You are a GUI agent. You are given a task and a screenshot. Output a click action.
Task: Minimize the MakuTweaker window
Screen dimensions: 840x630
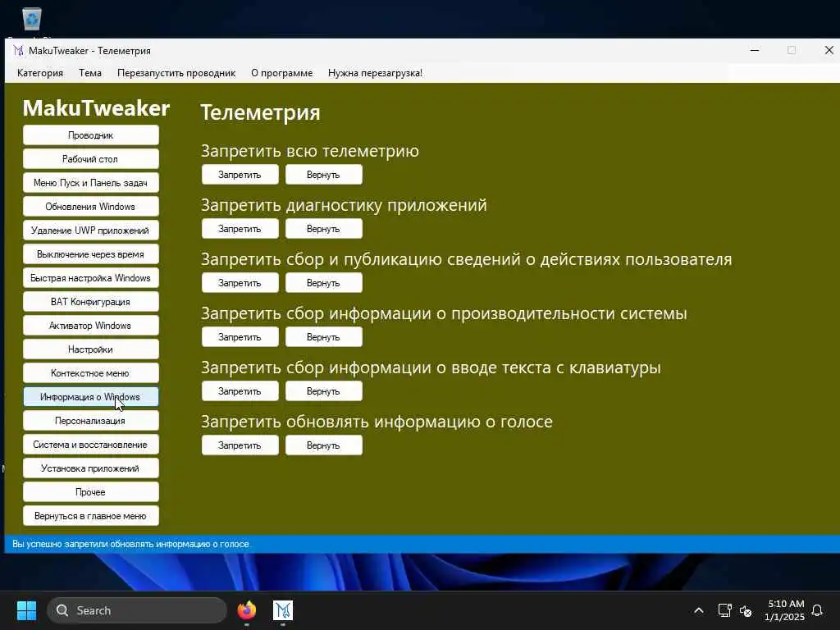click(755, 50)
